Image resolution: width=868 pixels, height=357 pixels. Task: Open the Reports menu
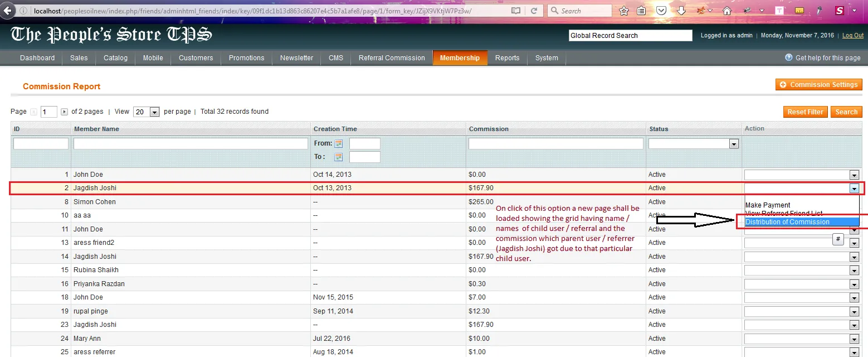(x=508, y=58)
